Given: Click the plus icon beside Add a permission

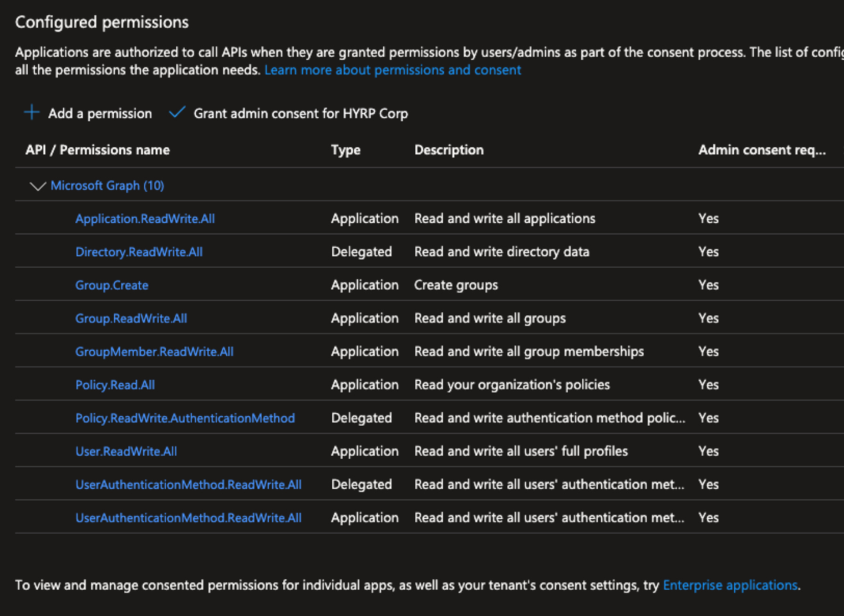Looking at the screenshot, I should [32, 113].
